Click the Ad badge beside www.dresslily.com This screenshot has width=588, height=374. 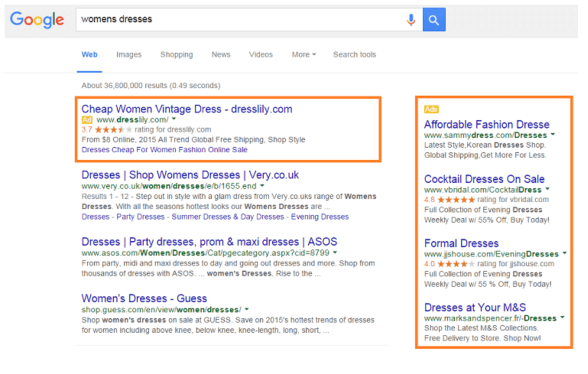(87, 120)
